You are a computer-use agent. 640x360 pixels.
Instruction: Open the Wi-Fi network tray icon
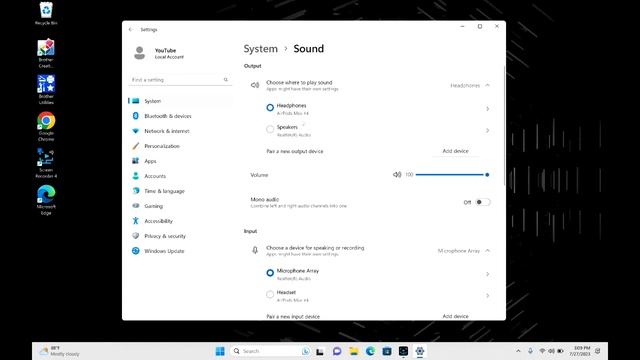pyautogui.click(x=542, y=351)
